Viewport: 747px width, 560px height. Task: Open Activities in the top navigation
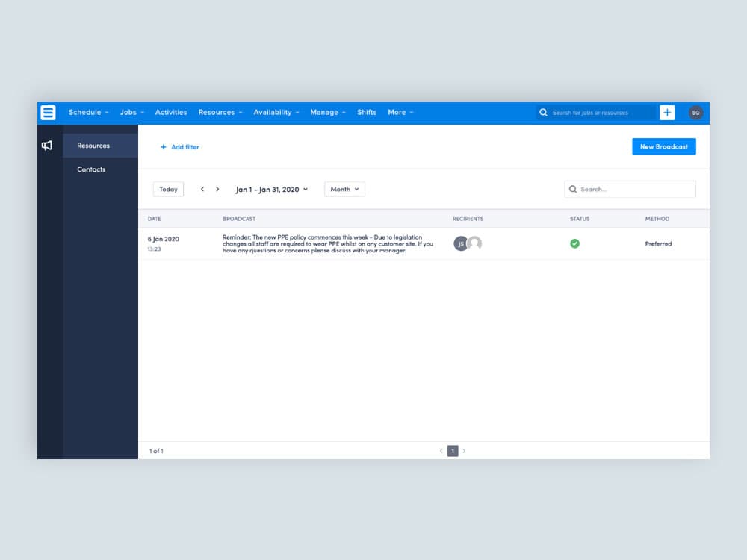tap(171, 113)
